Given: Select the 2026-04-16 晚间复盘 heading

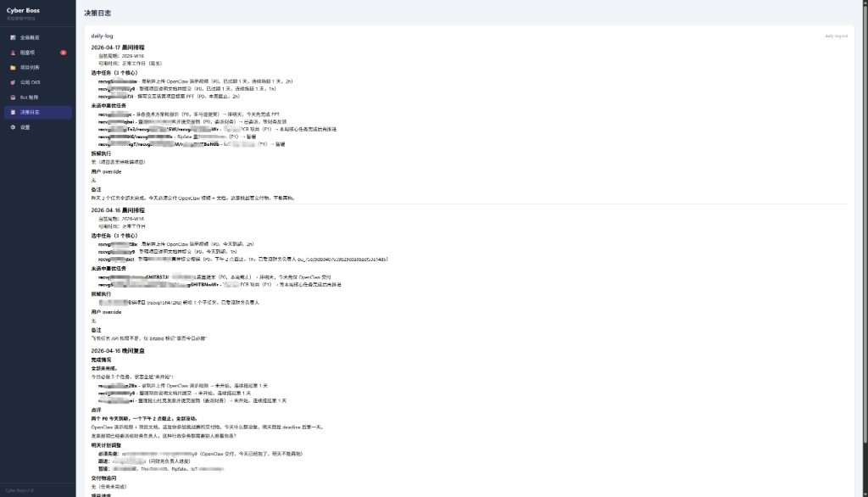Looking at the screenshot, I should pos(118,351).
